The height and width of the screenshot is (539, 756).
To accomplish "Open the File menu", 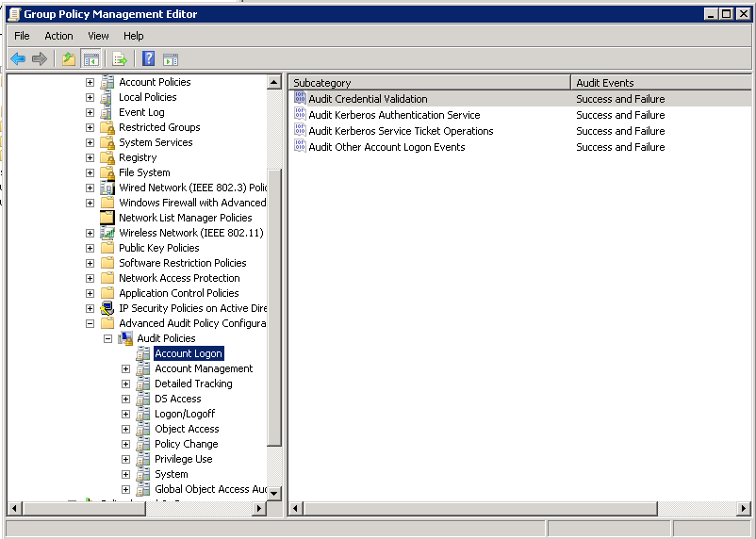I will [x=22, y=36].
